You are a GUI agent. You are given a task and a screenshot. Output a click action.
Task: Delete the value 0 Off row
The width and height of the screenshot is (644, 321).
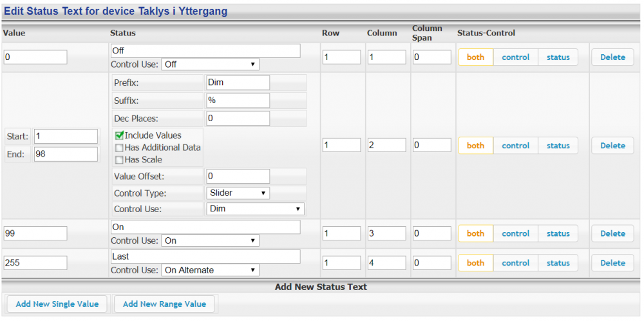click(612, 57)
